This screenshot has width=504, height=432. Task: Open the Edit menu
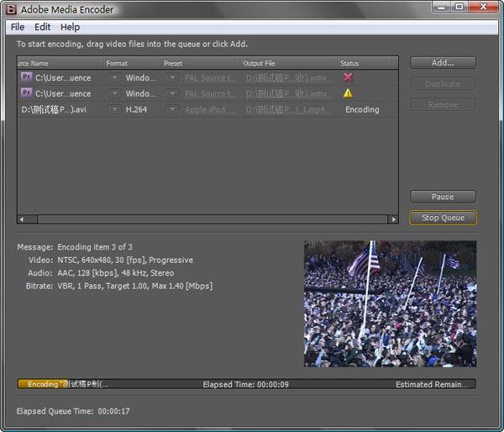(x=43, y=27)
